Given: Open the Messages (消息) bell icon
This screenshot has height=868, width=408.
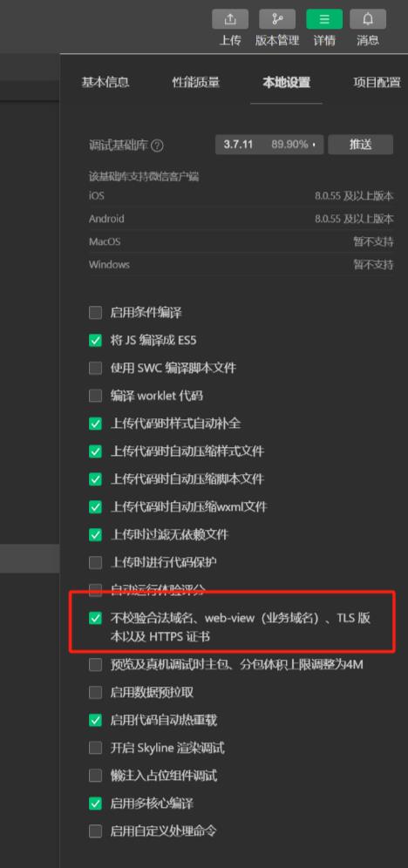Looking at the screenshot, I should click(368, 19).
